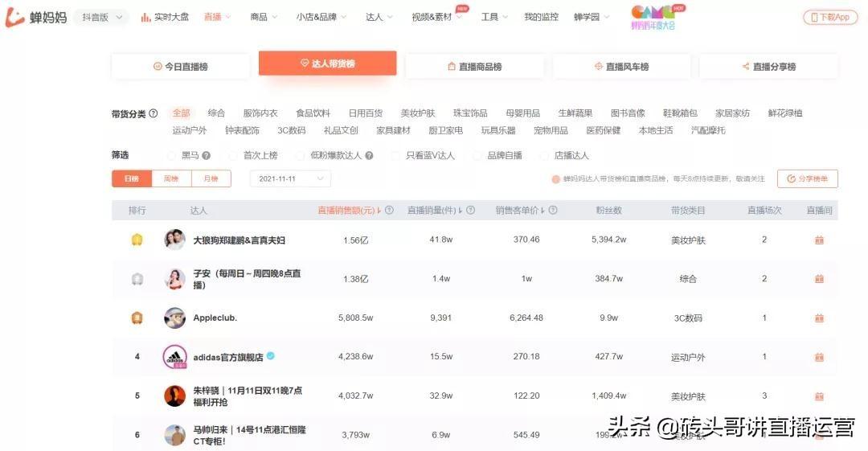Click the silver rank-two medal icon
Image resolution: width=868 pixels, height=451 pixels.
pos(137,279)
